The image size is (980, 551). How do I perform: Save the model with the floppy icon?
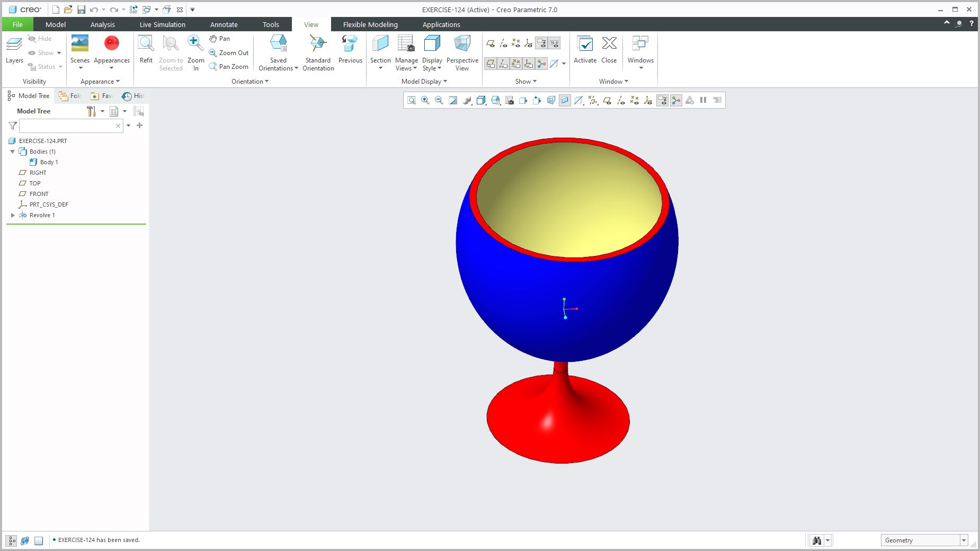[81, 10]
